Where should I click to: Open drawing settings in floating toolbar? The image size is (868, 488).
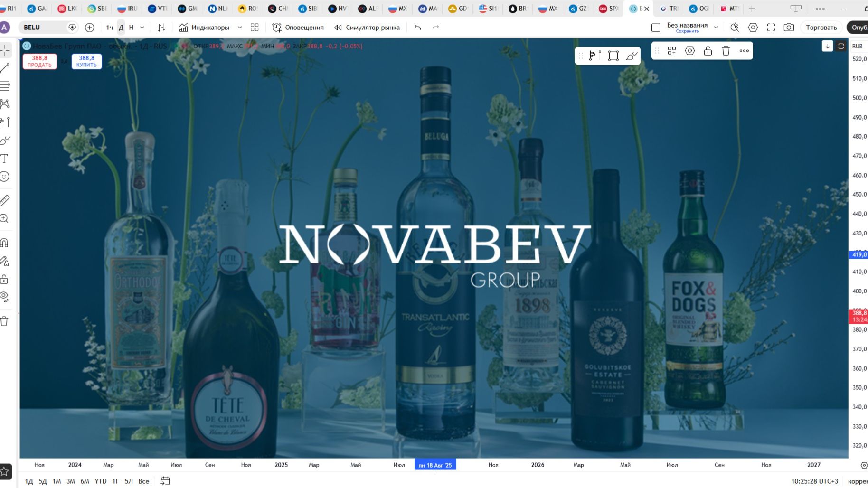coord(690,51)
